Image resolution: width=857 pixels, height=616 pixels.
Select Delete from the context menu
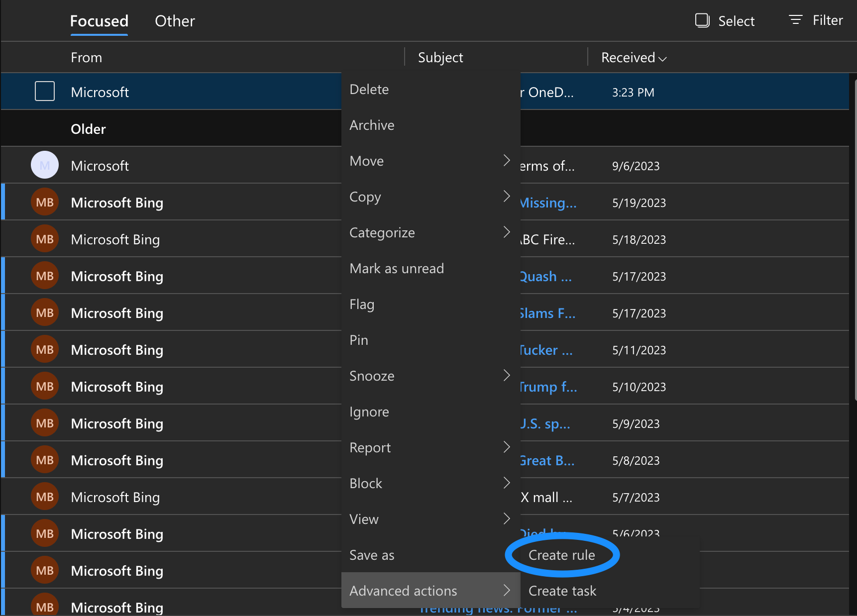[x=369, y=89]
